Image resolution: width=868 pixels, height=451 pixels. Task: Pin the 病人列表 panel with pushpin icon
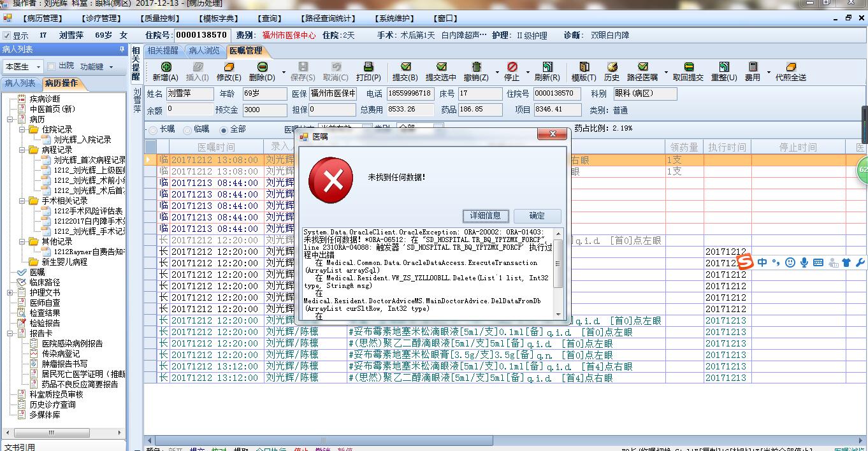[x=122, y=49]
